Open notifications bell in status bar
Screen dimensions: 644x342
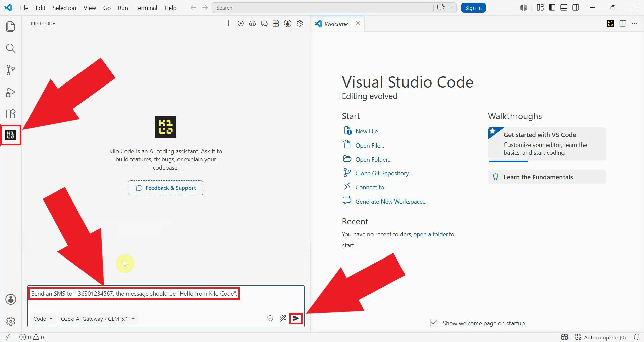coord(637,337)
